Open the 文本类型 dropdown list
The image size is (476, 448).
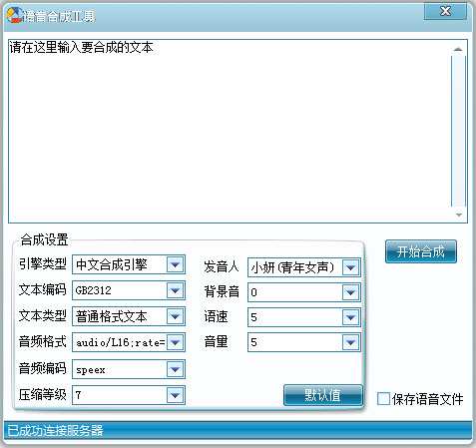pyautogui.click(x=176, y=316)
